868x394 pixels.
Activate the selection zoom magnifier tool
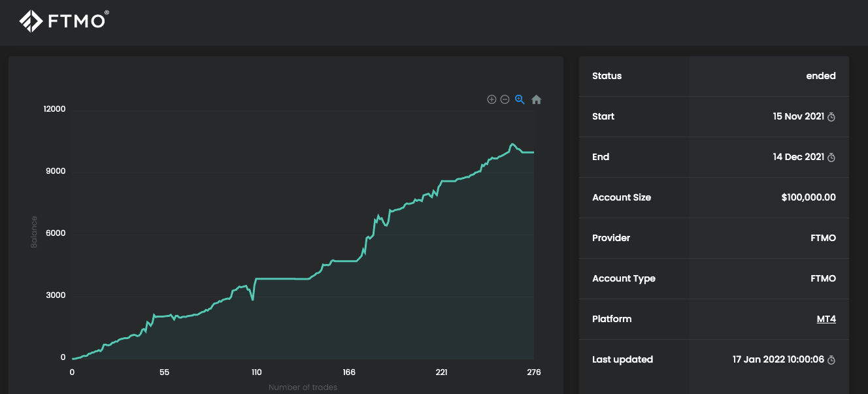click(520, 99)
